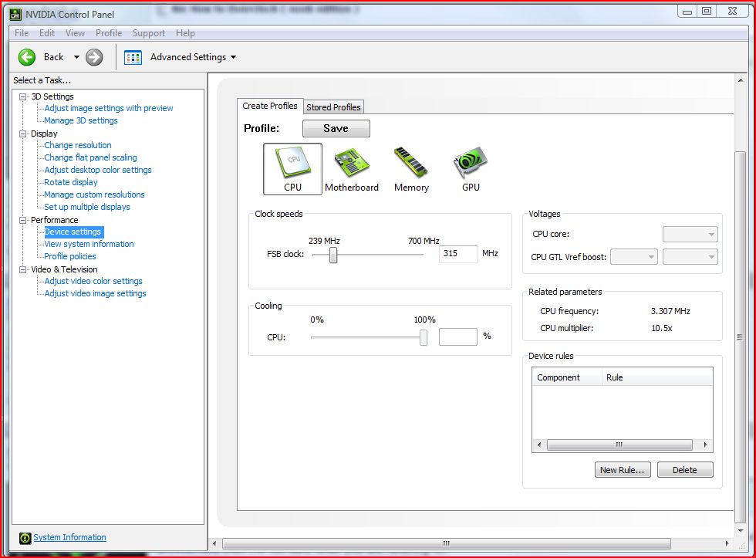This screenshot has width=756, height=558.
Task: Open View system information
Action: [x=89, y=244]
